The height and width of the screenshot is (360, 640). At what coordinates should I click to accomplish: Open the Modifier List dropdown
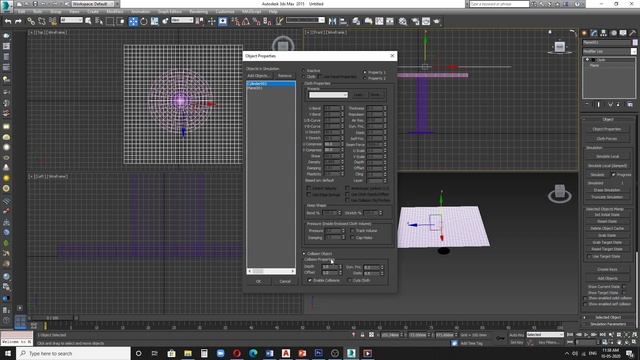(x=609, y=51)
